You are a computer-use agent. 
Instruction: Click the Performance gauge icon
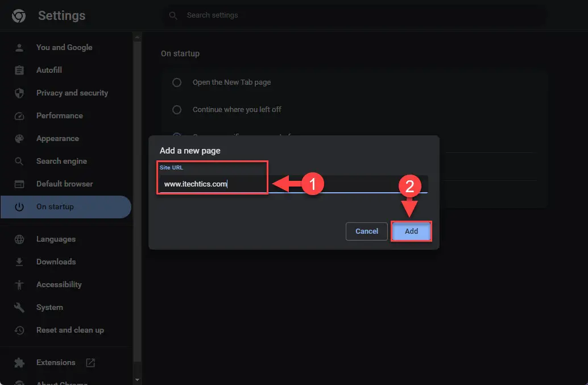(19, 116)
